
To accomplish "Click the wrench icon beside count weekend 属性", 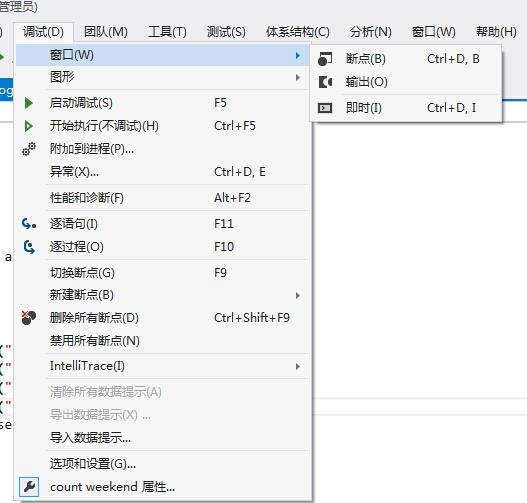I will [x=29, y=487].
